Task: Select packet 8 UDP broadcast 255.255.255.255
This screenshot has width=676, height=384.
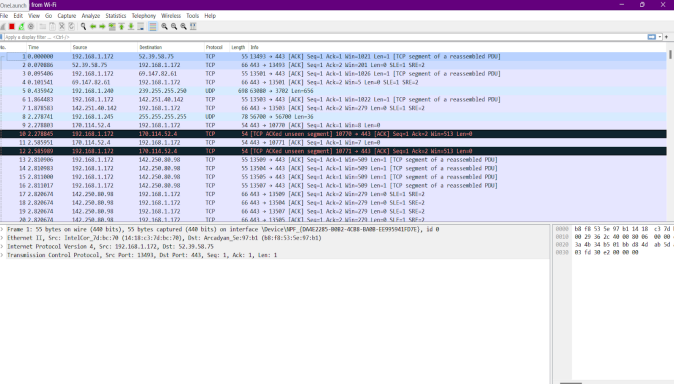Action: click(x=333, y=117)
